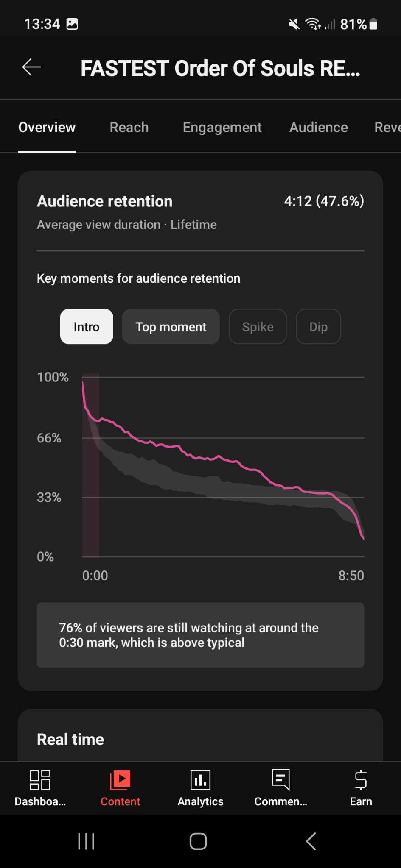Open the Audience tab
401x868 pixels.
[318, 127]
